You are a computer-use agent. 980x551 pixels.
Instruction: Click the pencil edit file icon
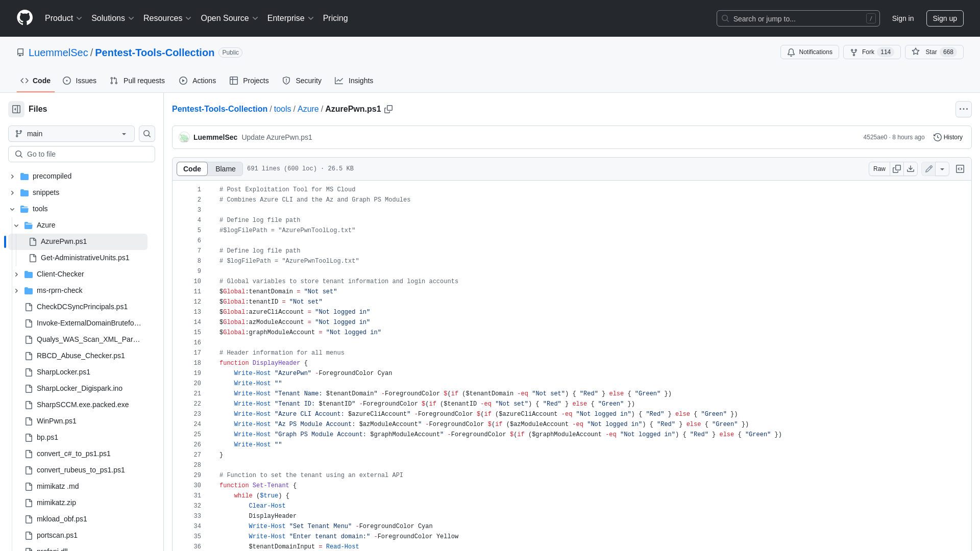(928, 169)
